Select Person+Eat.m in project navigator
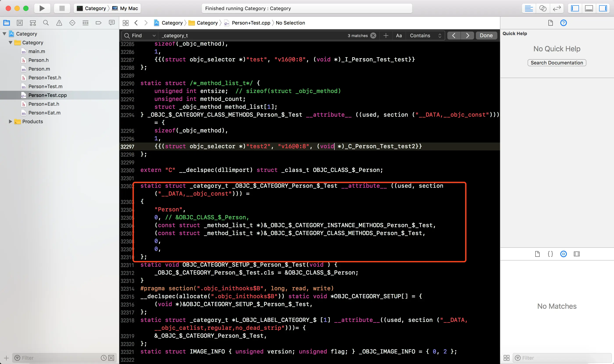The height and width of the screenshot is (364, 614). pyautogui.click(x=44, y=113)
